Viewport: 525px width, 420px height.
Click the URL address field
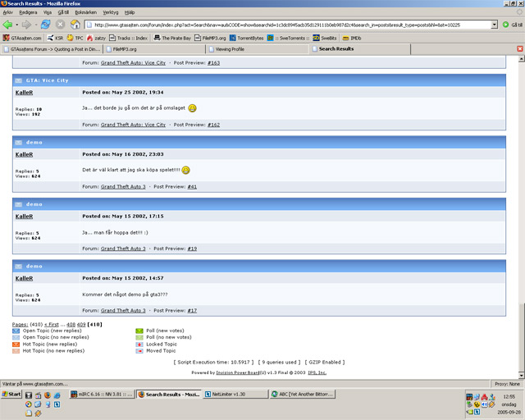tap(291, 25)
